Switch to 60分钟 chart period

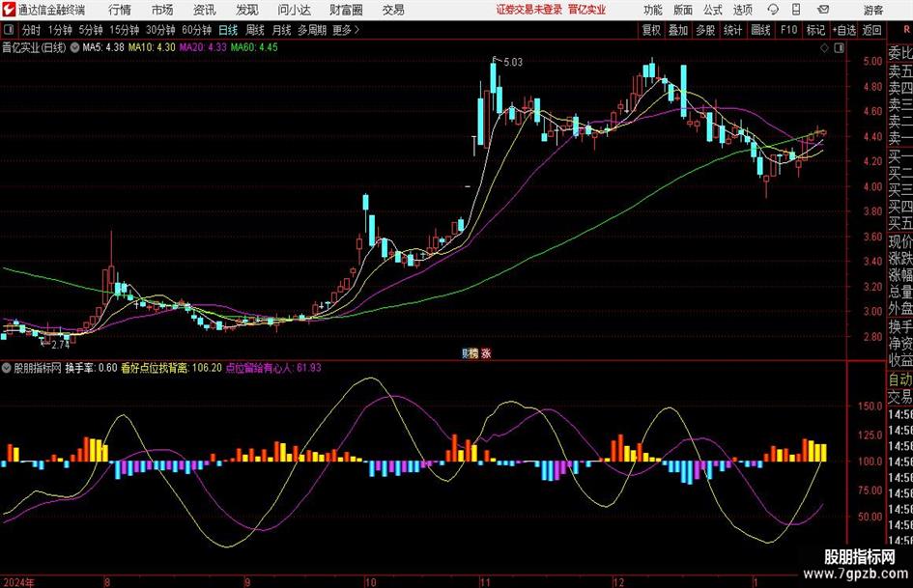pyautogui.click(x=196, y=30)
